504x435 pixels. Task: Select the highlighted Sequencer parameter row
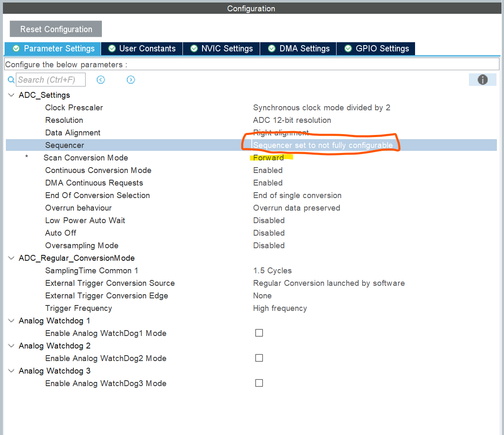coord(125,145)
